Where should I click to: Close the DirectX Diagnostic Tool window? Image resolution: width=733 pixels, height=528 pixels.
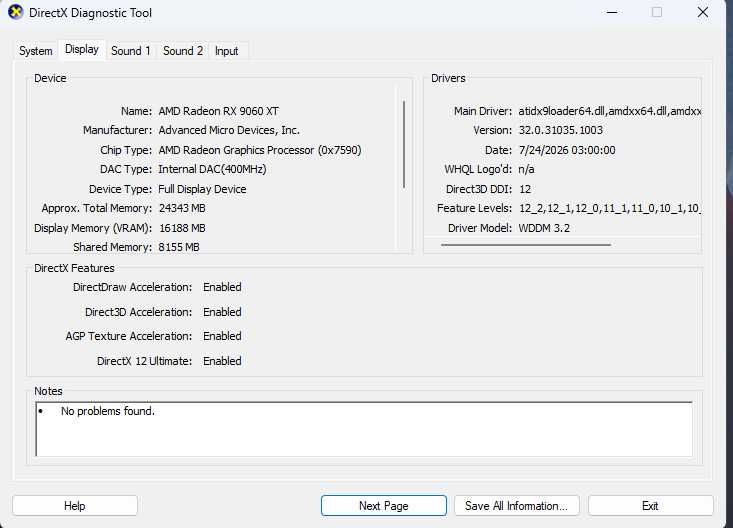703,13
